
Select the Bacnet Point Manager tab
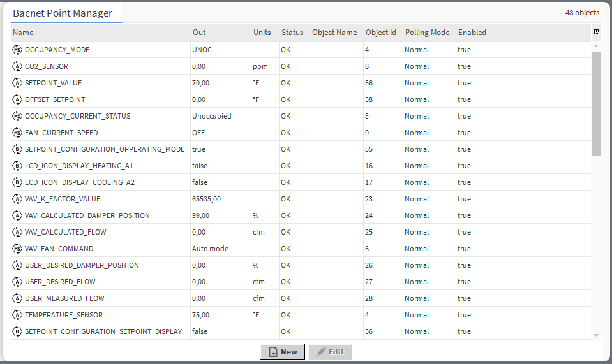click(63, 13)
